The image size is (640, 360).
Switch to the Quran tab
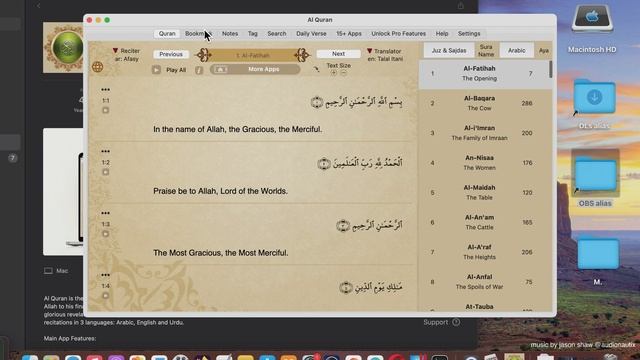(167, 33)
